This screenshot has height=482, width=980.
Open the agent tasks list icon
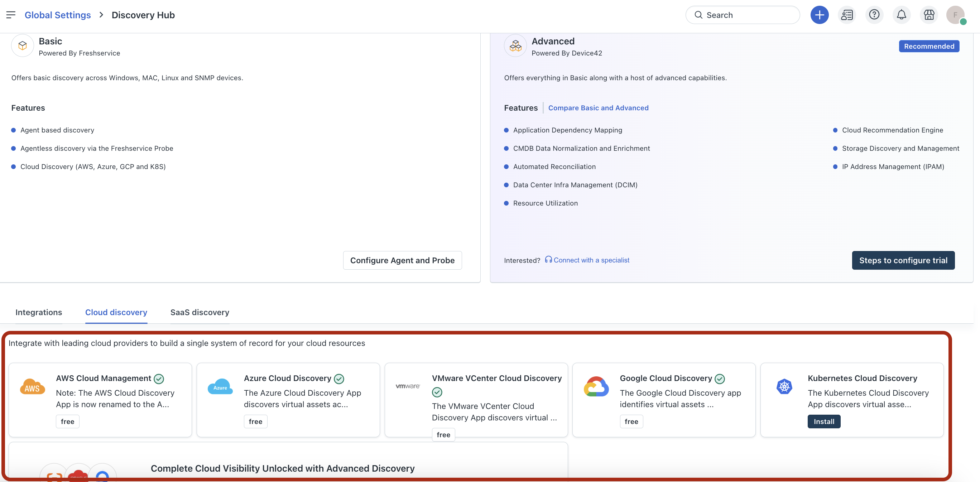[846, 15]
